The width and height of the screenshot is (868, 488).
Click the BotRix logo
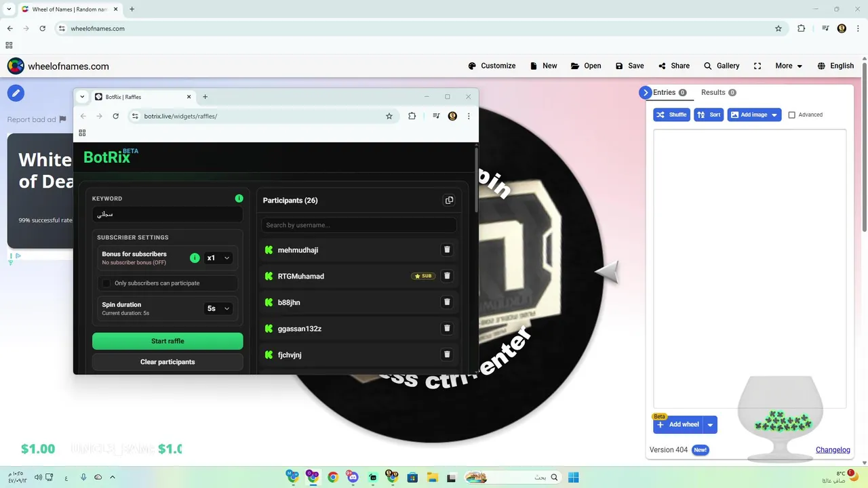coord(110,157)
